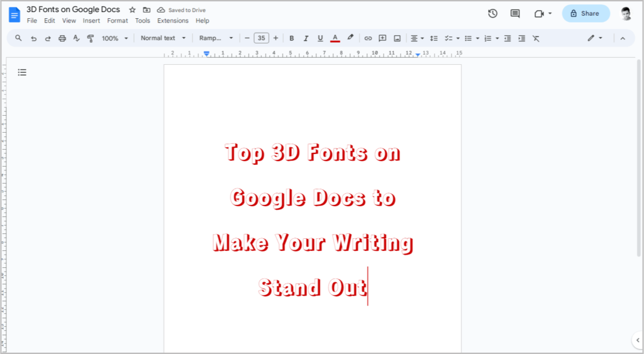Open the zoom 100% dropdown
The width and height of the screenshot is (644, 354).
(x=115, y=38)
